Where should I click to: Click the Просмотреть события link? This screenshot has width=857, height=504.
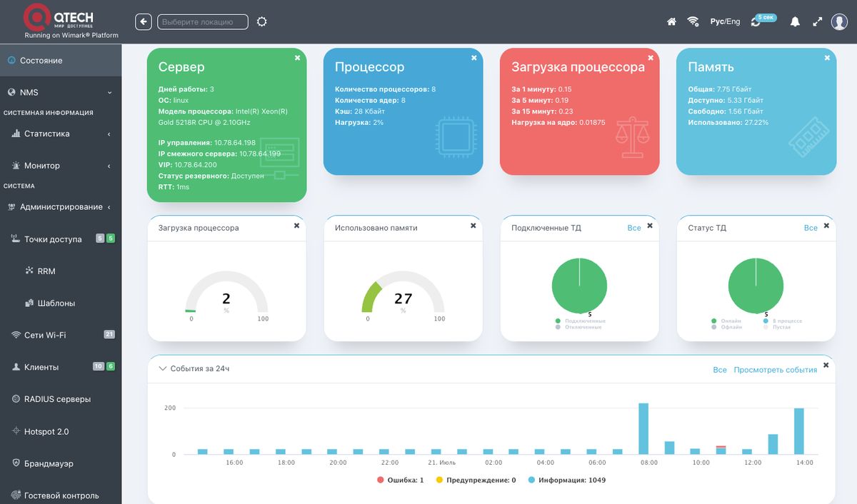pos(775,370)
